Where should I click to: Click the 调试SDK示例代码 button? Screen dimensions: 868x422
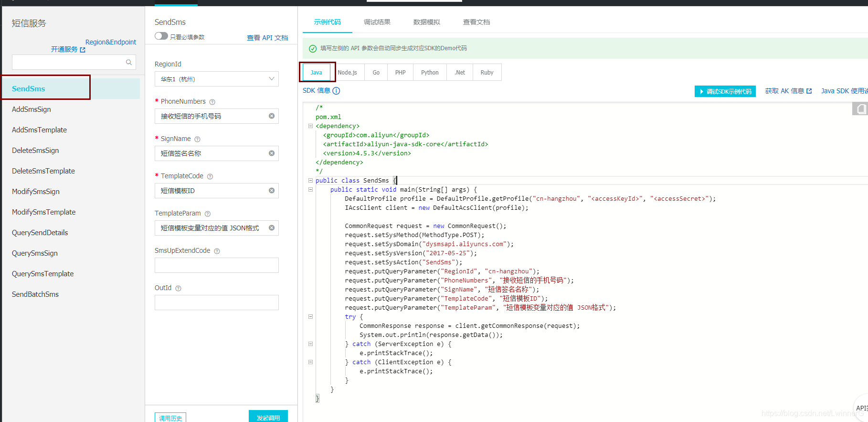coord(725,91)
